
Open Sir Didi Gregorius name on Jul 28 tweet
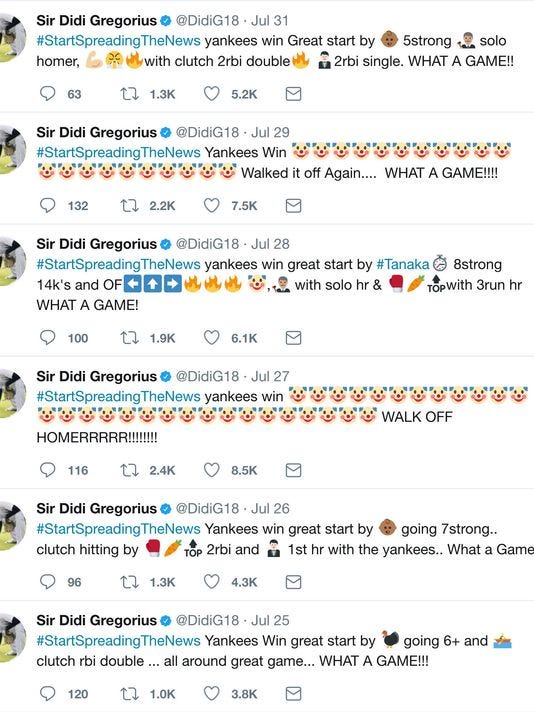[x=96, y=244]
